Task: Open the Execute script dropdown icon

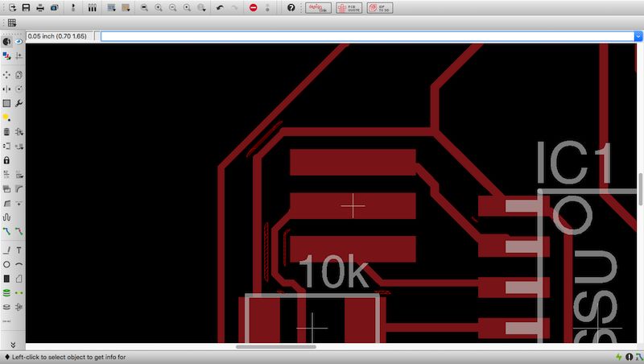Action: click(x=111, y=7)
